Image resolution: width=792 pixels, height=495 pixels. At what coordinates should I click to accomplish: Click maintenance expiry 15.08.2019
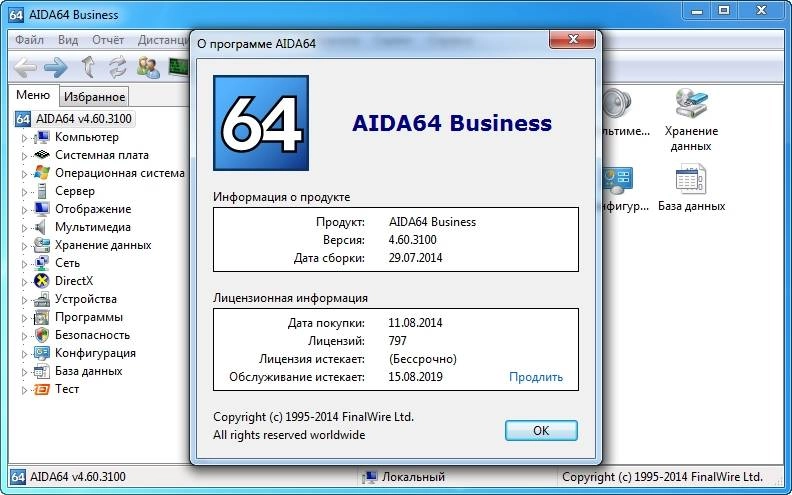pos(415,377)
